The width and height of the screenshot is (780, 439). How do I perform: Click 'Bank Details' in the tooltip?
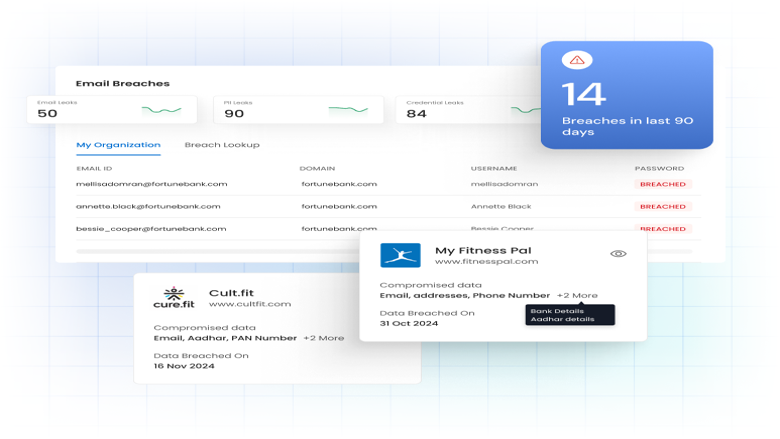coord(557,311)
